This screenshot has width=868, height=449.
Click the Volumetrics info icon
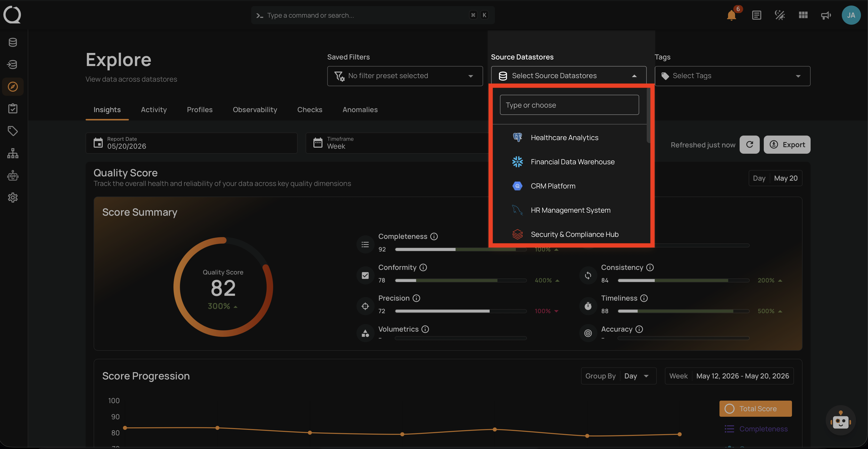click(x=425, y=329)
